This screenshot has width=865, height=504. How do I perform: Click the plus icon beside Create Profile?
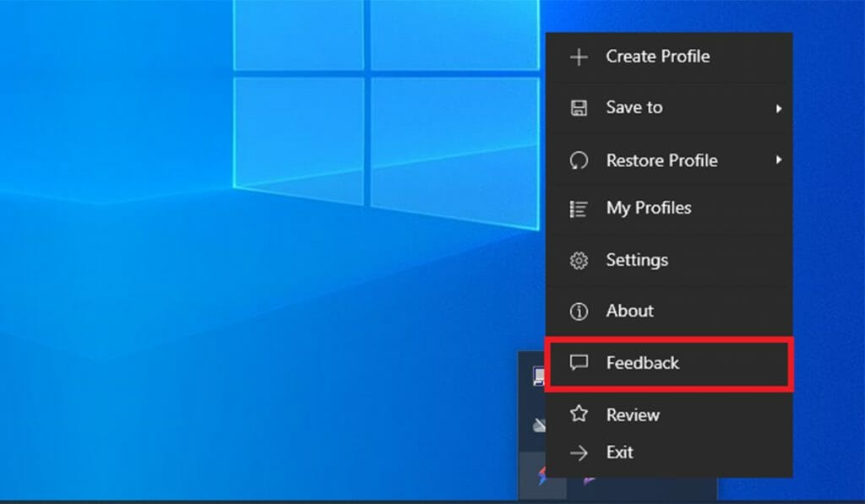tap(579, 57)
